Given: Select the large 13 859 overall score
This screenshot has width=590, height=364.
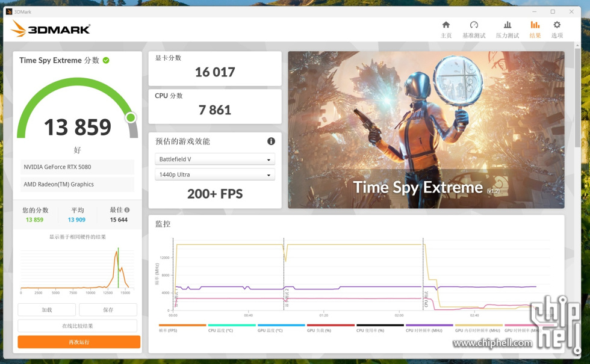Looking at the screenshot, I should [x=78, y=127].
